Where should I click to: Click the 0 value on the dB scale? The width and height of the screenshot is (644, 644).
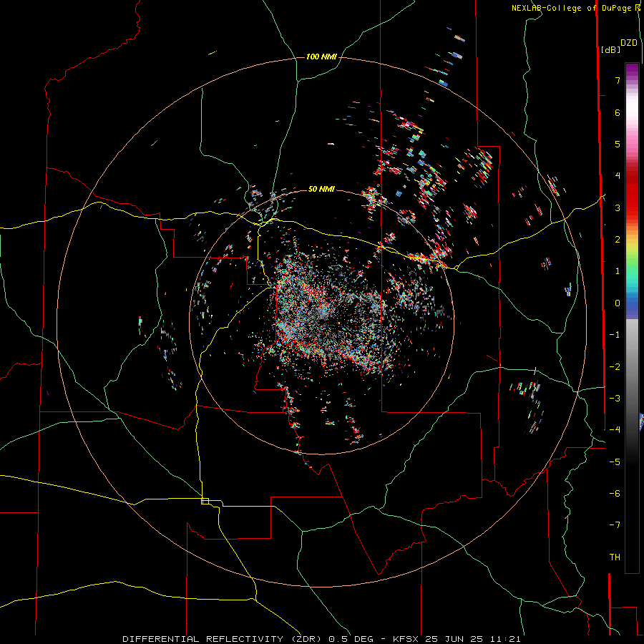coord(618,303)
